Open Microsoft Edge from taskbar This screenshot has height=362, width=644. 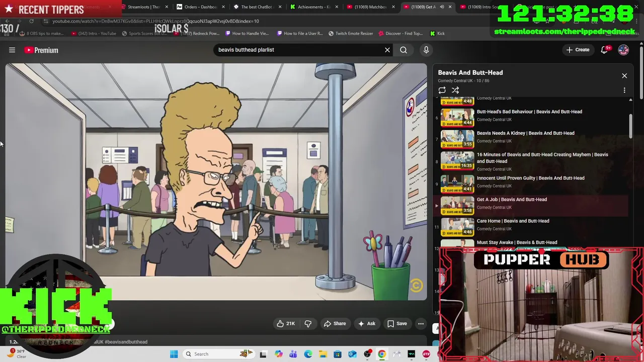[x=308, y=354]
